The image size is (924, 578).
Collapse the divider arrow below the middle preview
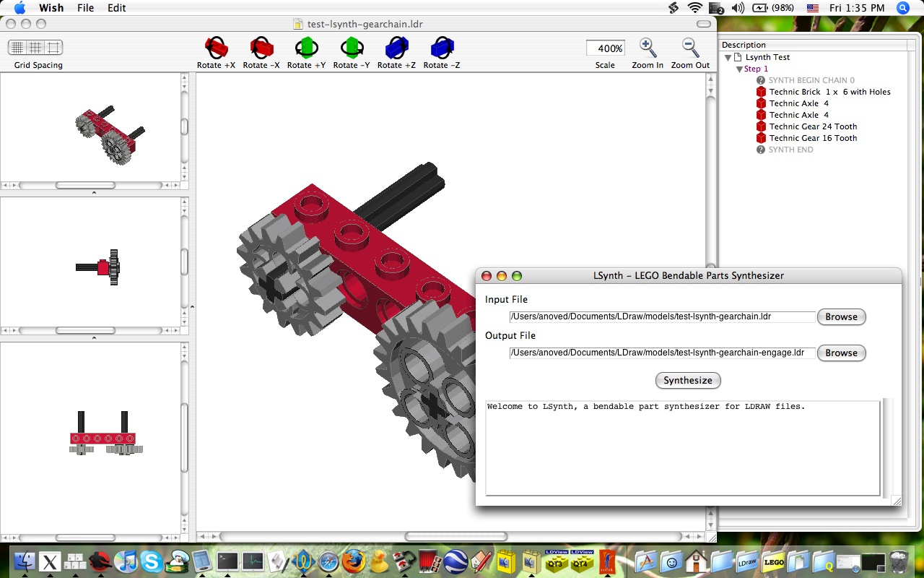click(94, 338)
